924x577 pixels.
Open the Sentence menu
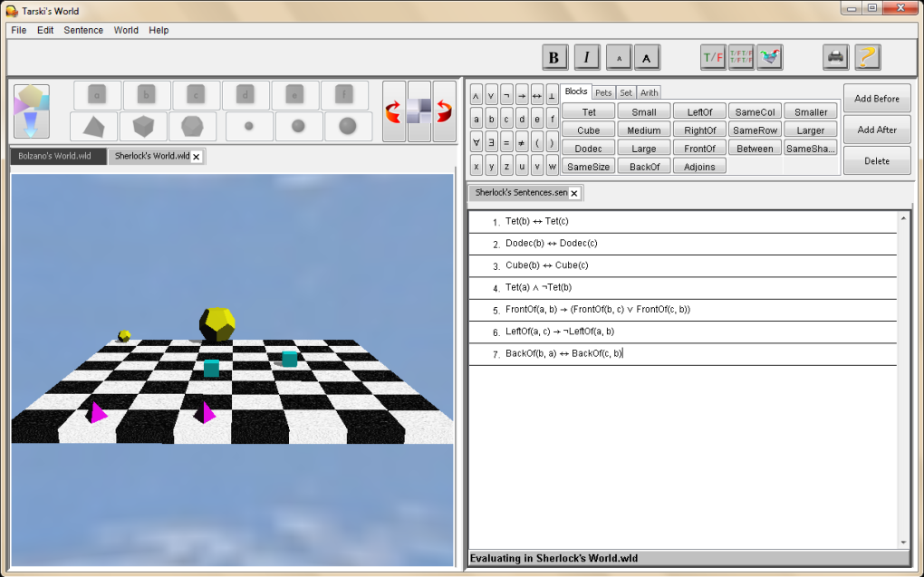pos(83,30)
